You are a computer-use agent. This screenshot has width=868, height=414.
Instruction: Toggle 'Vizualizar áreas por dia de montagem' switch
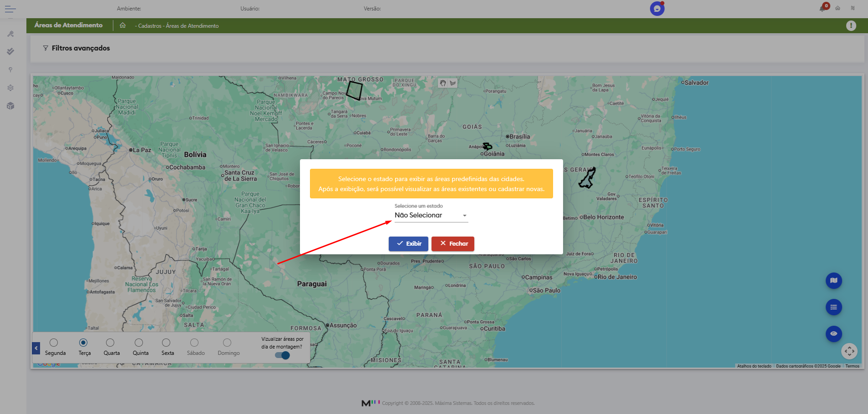[x=283, y=355]
